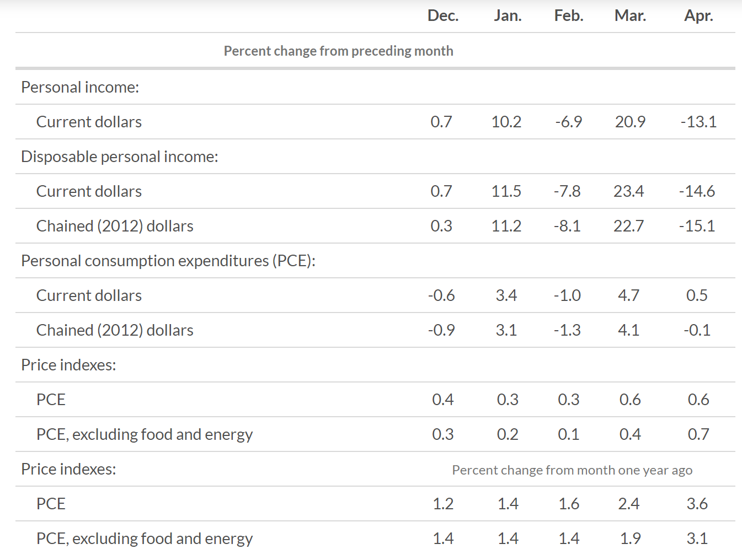Click "Percent change from month one year ago" text

[572, 470]
